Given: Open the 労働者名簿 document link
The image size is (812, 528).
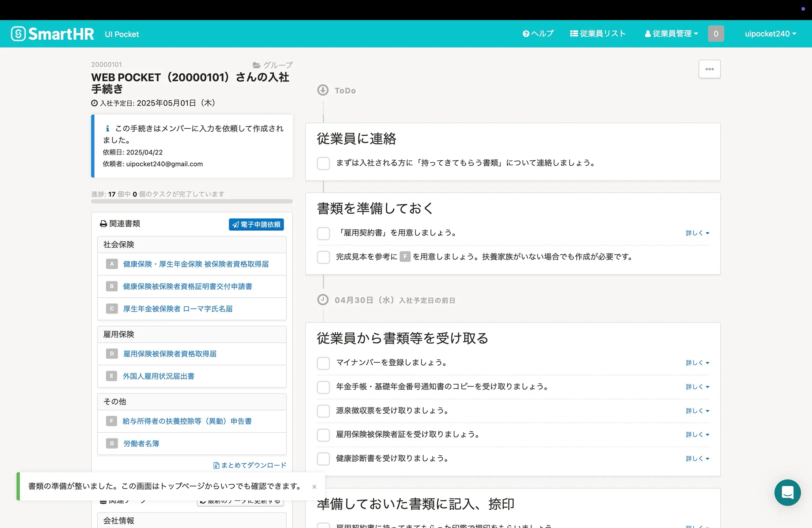Looking at the screenshot, I should [x=141, y=444].
